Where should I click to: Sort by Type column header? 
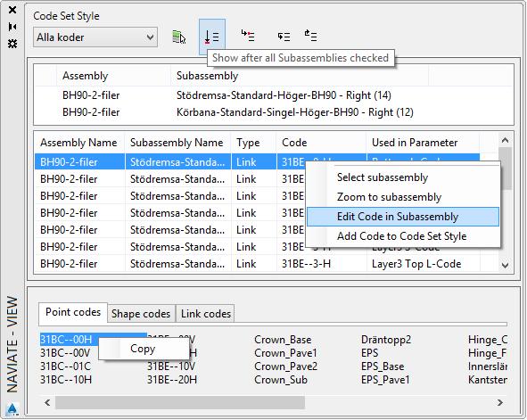[x=254, y=143]
